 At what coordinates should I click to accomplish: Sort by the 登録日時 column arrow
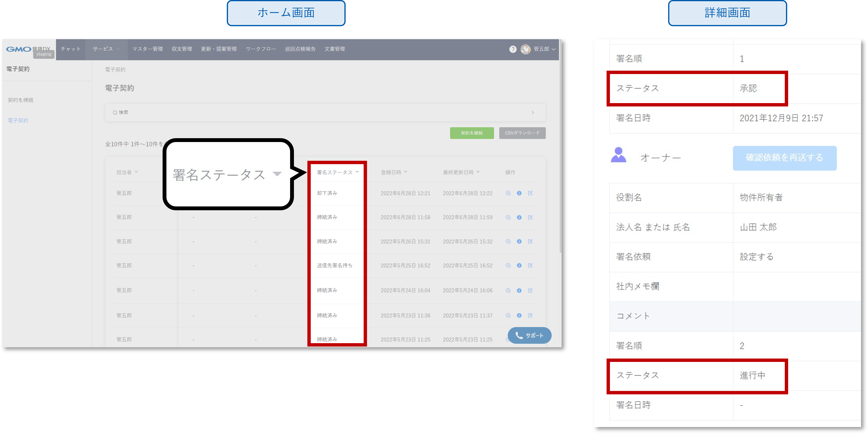pyautogui.click(x=406, y=172)
